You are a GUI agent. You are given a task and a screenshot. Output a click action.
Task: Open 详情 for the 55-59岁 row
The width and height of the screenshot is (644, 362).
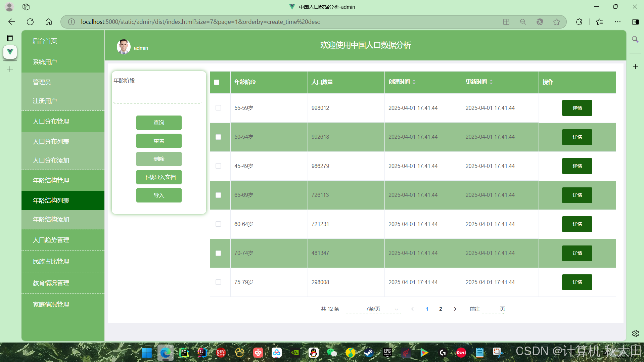(x=577, y=108)
